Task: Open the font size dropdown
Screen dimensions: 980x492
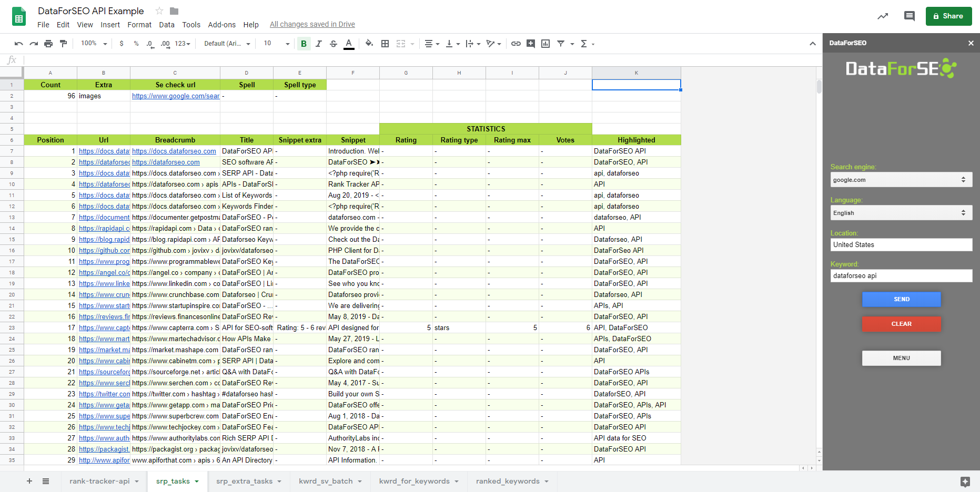Action: pos(277,44)
